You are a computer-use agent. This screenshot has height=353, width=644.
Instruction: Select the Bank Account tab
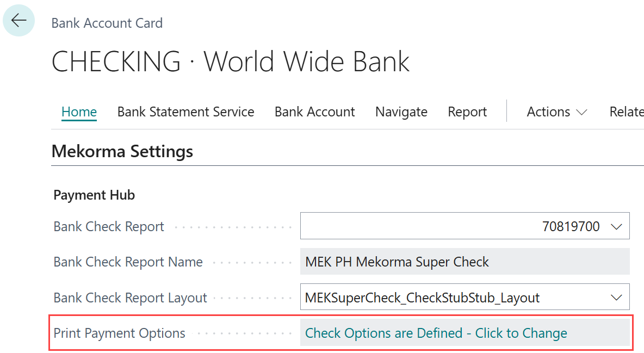click(x=315, y=112)
